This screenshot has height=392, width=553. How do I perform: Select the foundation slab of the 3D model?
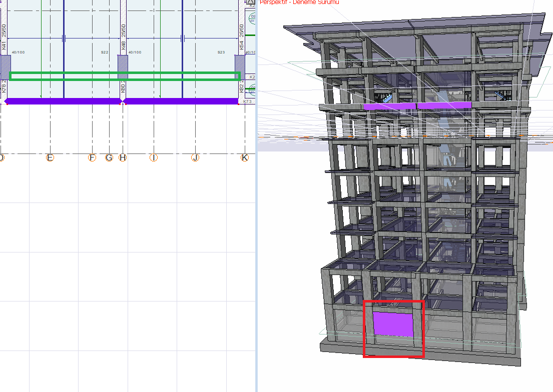pos(420,352)
